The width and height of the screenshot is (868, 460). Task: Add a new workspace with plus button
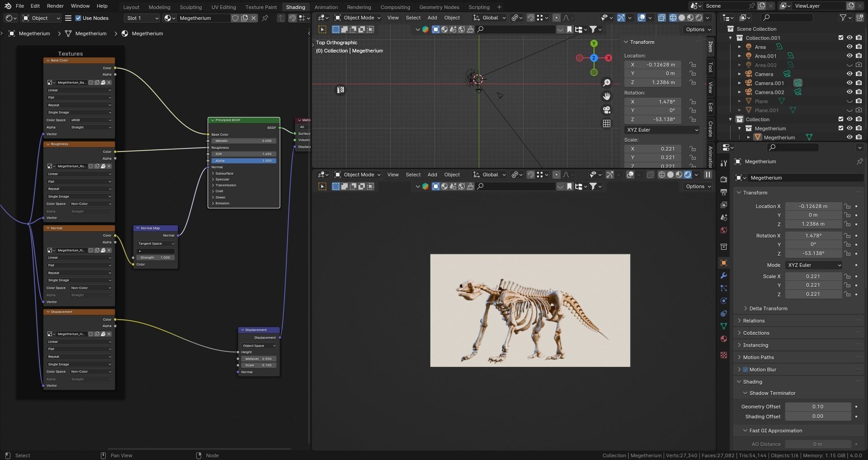pyautogui.click(x=499, y=7)
